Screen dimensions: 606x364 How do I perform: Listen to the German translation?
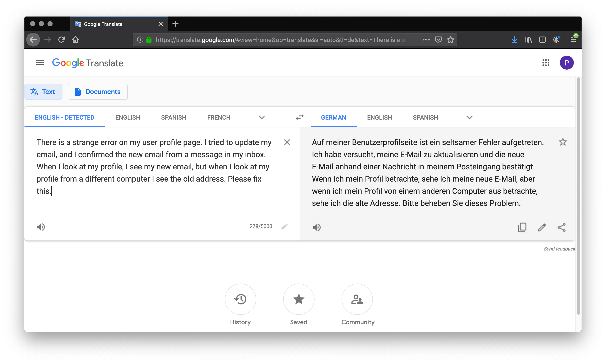(316, 227)
